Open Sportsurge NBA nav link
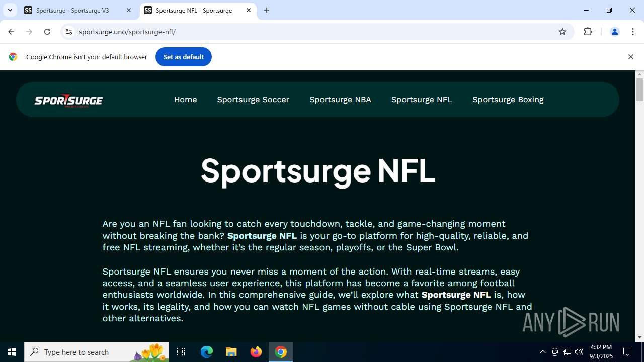The width and height of the screenshot is (644, 362). (x=340, y=100)
